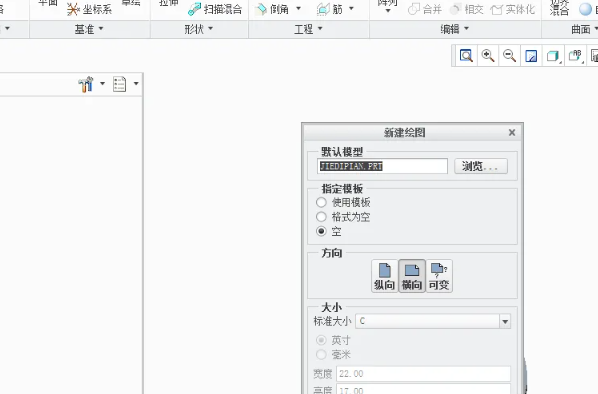This screenshot has width=598, height=394.
Task: Select the Millimeters (毫米) radio button
Action: tap(321, 354)
